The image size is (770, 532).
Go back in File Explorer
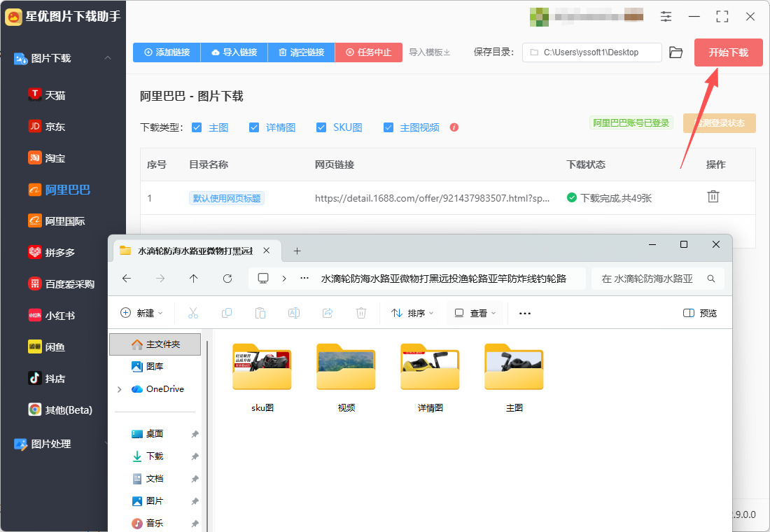coord(127,279)
